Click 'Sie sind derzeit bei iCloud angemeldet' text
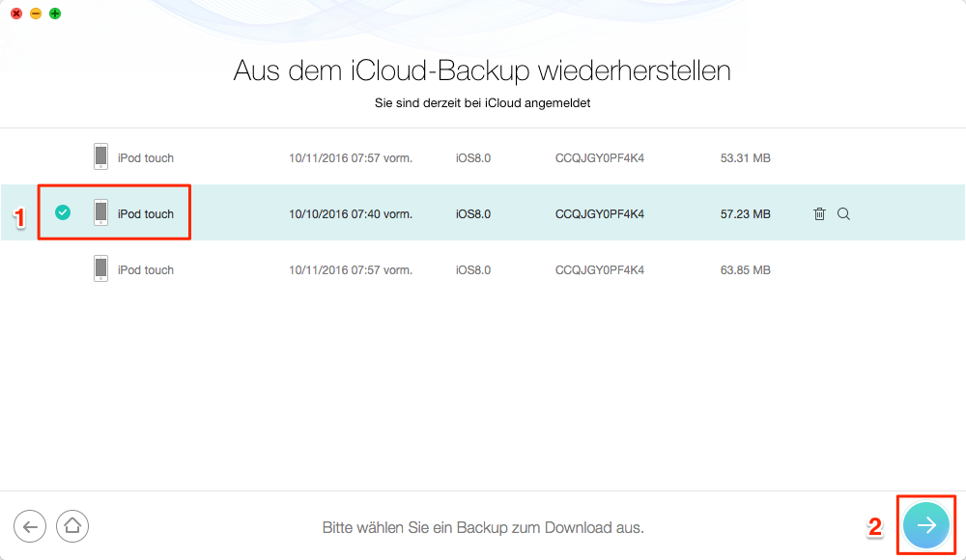966x560 pixels. [482, 103]
